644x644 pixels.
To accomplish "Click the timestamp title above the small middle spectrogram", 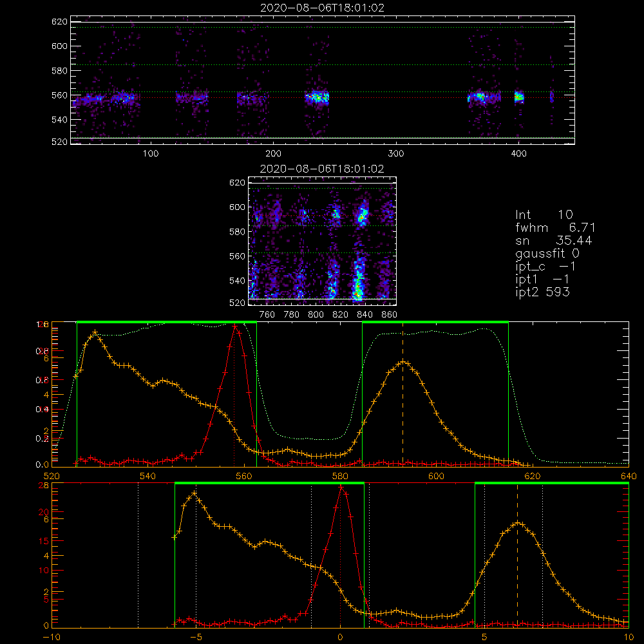I will (322, 169).
